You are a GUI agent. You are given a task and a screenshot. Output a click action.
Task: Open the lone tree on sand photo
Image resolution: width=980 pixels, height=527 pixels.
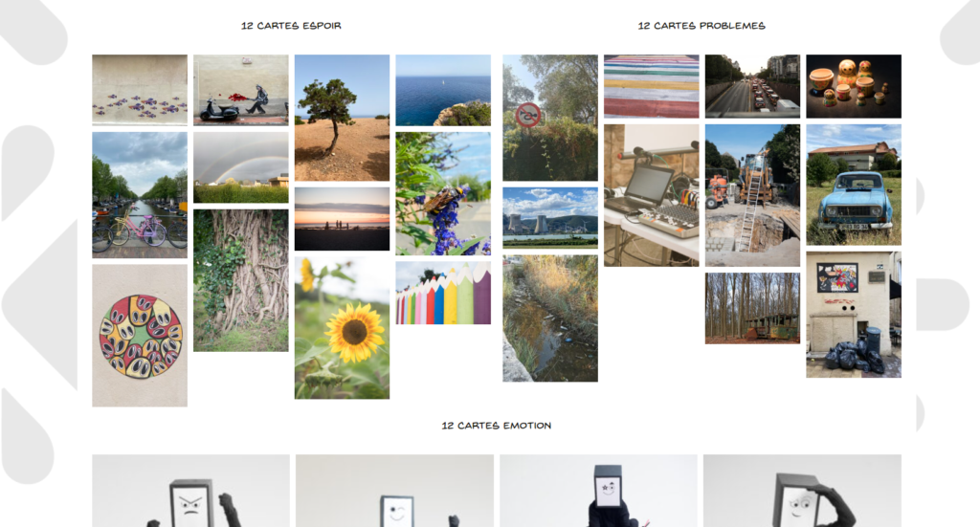(342, 118)
